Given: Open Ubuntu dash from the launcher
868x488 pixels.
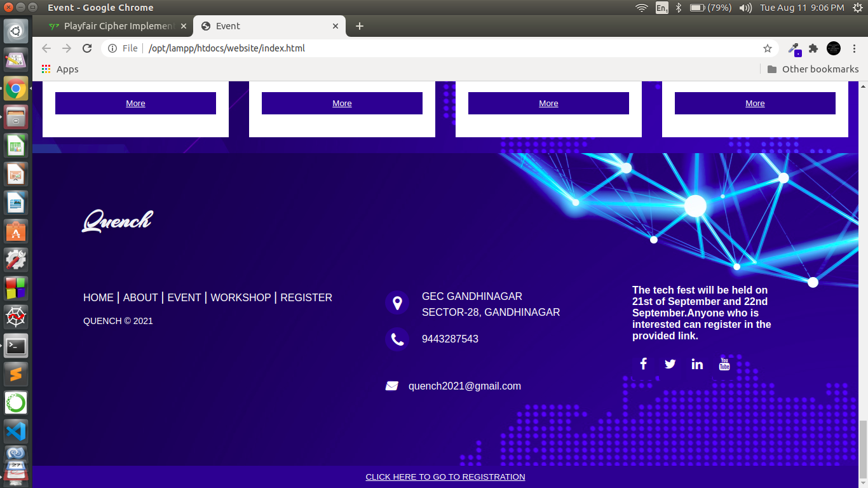Looking at the screenshot, I should tap(16, 30).
